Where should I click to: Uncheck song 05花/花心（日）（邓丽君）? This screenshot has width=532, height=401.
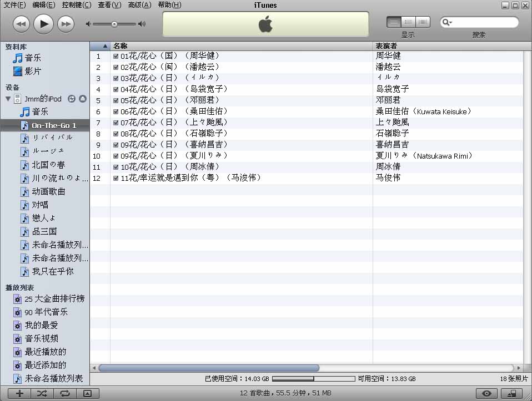tap(116, 101)
